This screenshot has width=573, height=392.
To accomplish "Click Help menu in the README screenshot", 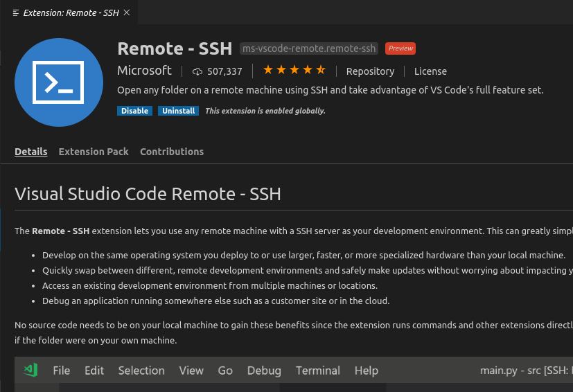I will (x=366, y=371).
